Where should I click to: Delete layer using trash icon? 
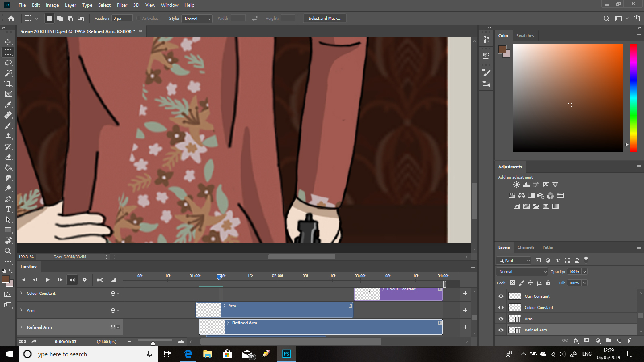click(630, 341)
